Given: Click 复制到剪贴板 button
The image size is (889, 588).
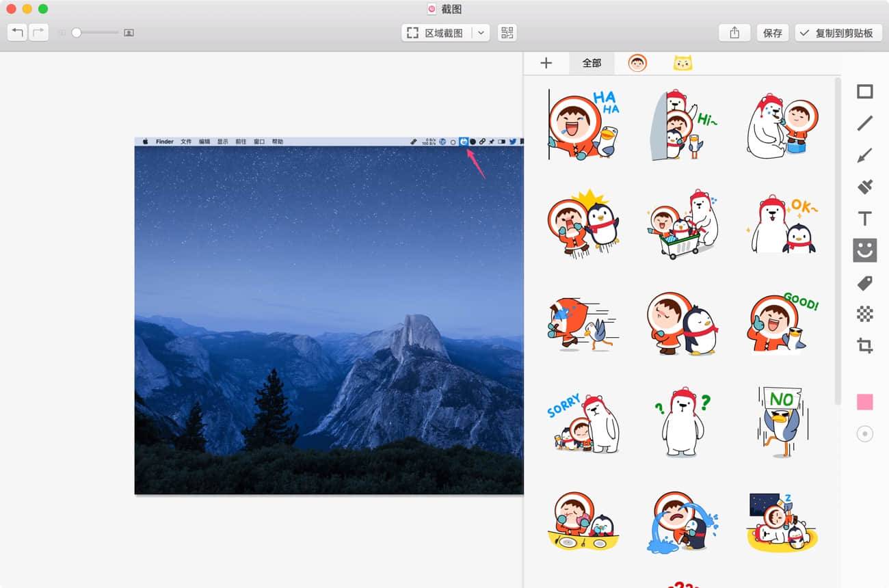Looking at the screenshot, I should (x=838, y=33).
